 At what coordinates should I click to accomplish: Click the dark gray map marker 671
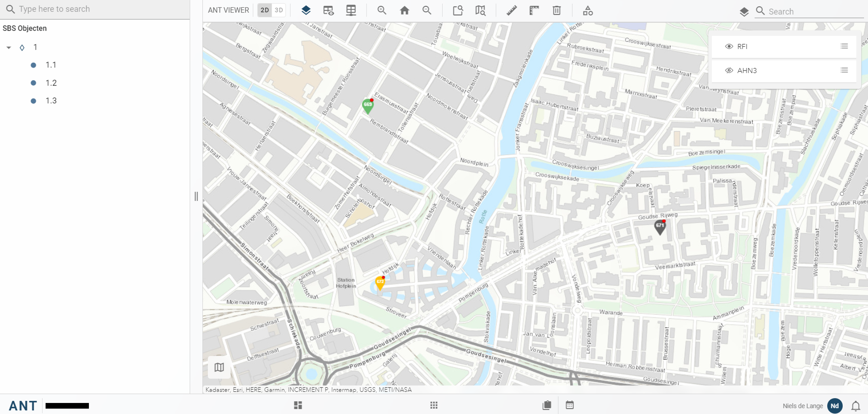660,228
